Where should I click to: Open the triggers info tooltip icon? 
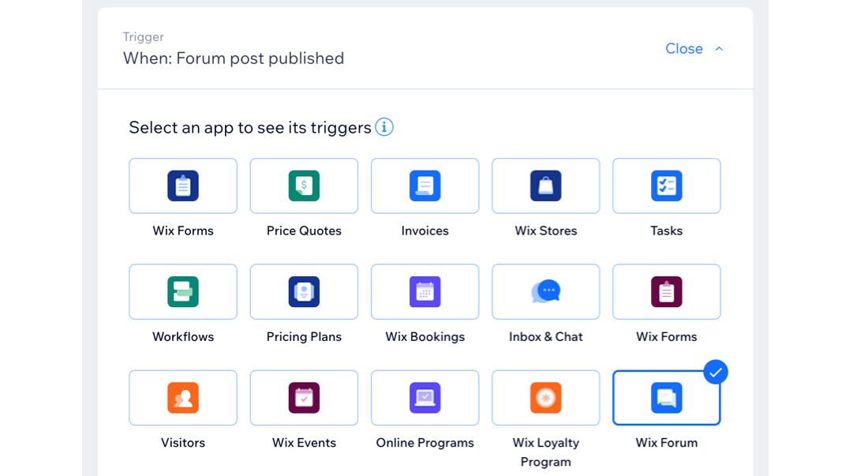point(384,127)
